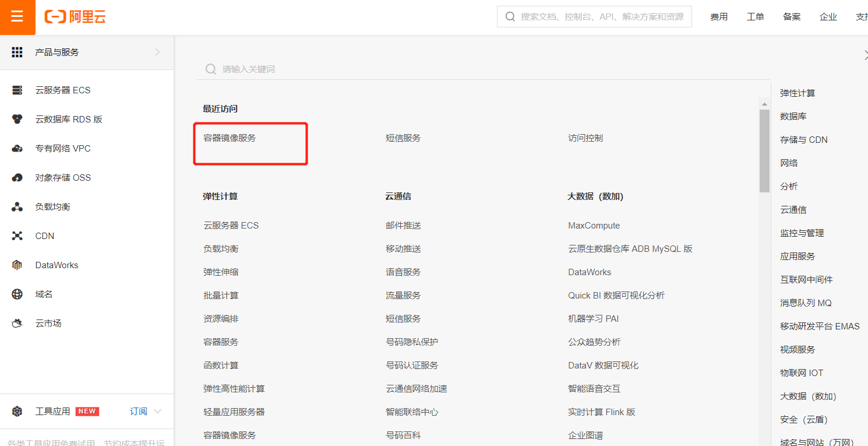Open MaxCompute product link

pos(594,226)
